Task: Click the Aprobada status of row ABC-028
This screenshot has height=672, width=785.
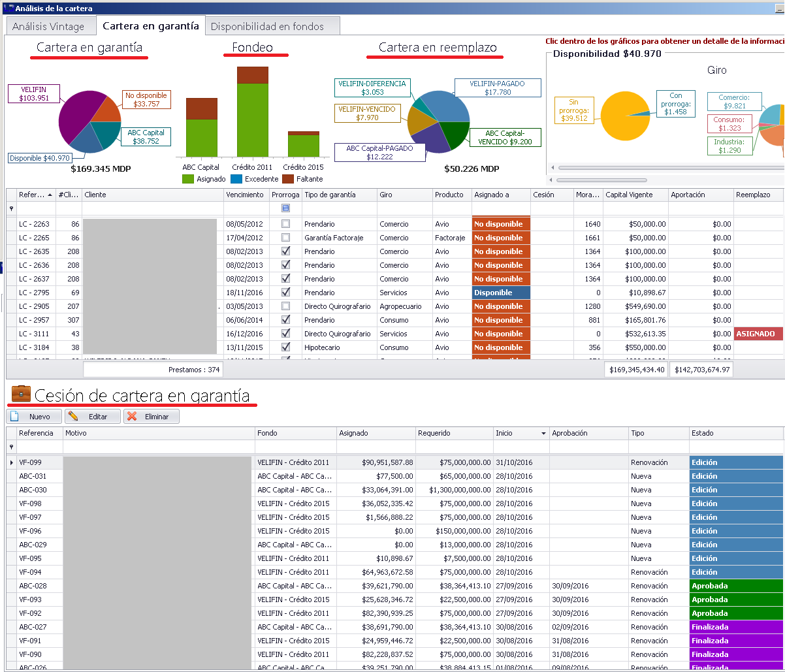Action: pos(736,586)
